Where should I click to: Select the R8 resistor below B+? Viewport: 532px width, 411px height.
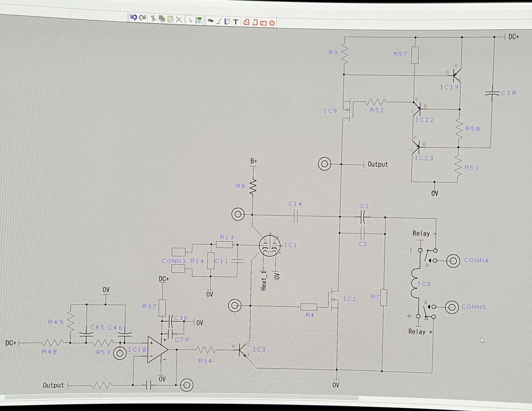click(253, 186)
